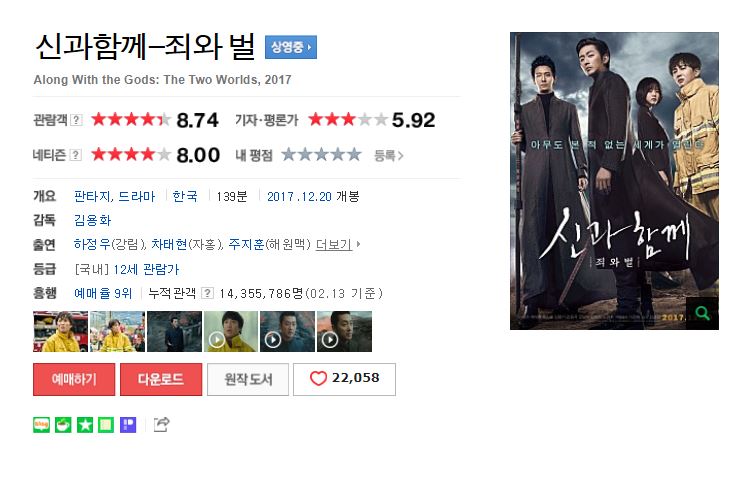This screenshot has height=492, width=755.
Task: Open 등록 to register my rating
Action: click(x=389, y=155)
